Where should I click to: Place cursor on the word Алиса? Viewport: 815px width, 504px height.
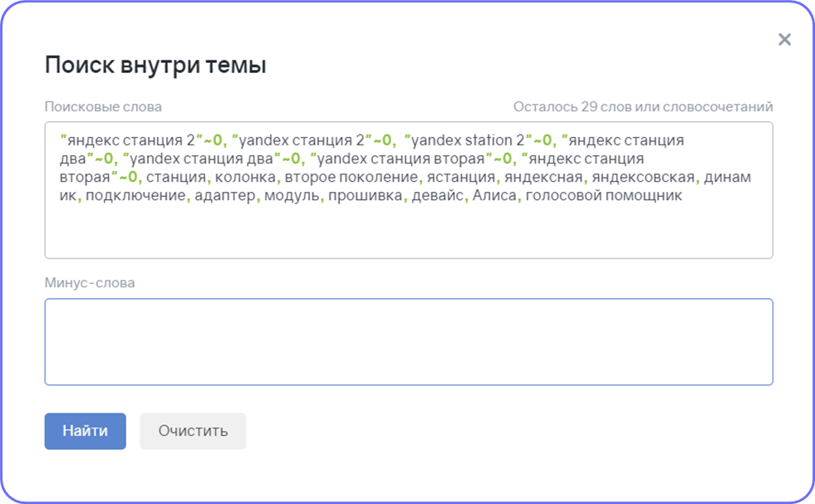coord(494,196)
